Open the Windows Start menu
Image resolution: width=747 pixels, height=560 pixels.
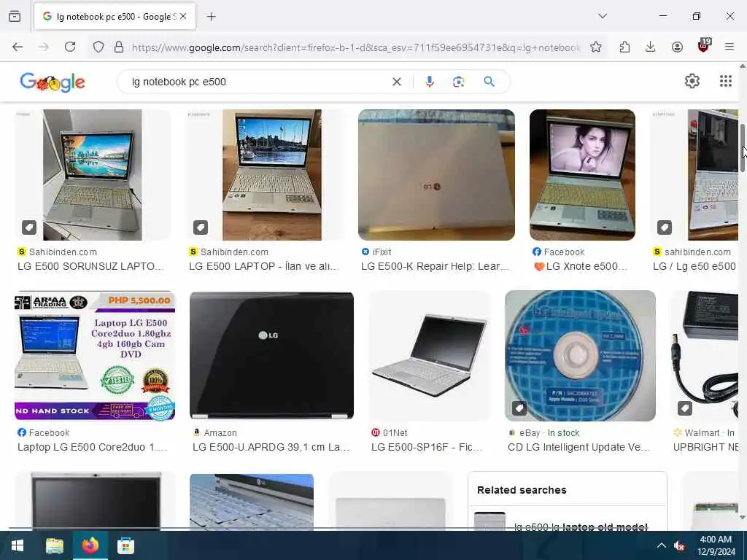(18, 545)
